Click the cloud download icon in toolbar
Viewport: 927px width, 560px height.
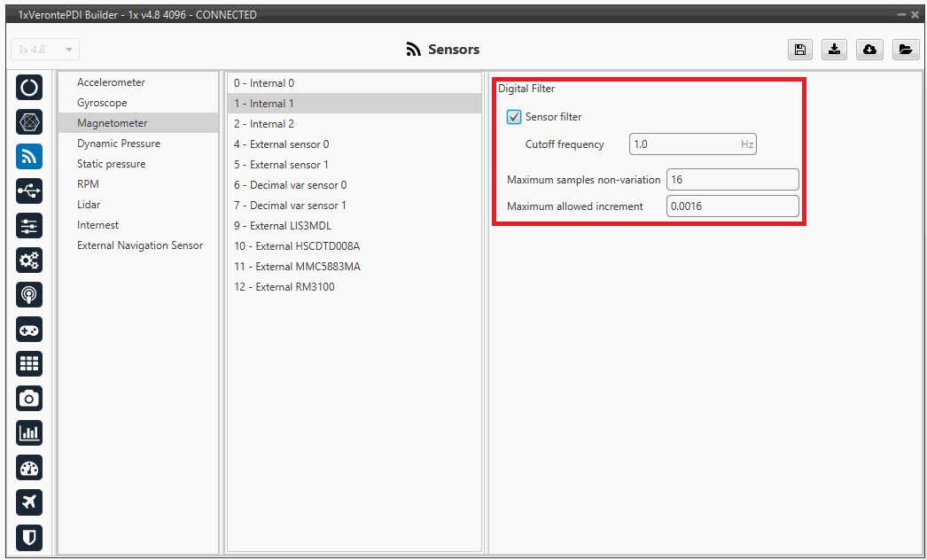coord(869,50)
